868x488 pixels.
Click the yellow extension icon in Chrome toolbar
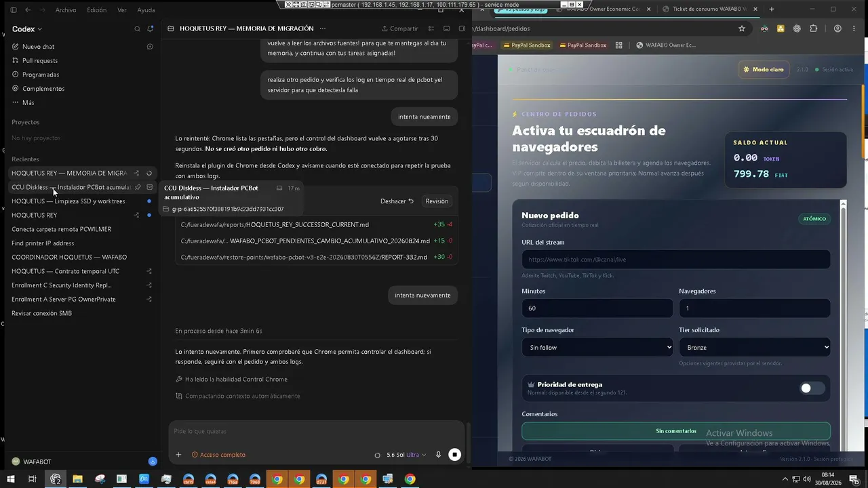tap(781, 28)
